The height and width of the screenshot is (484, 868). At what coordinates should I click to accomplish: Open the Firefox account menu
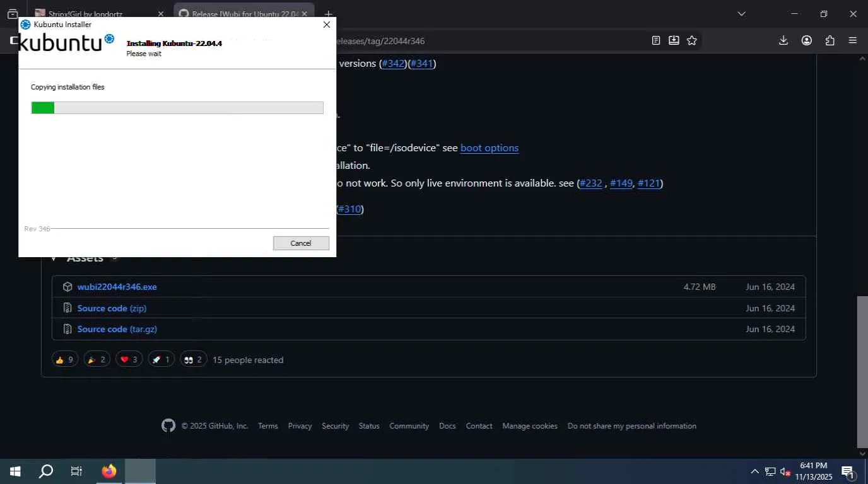pos(807,40)
